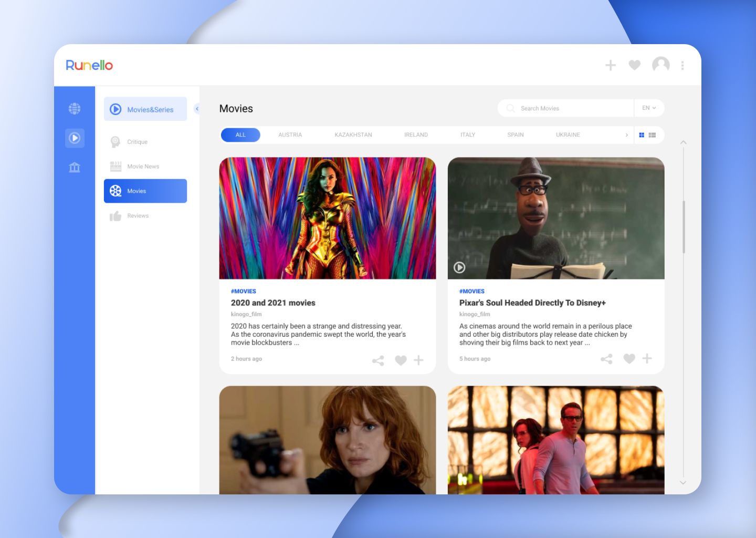Click the scroll down arrow

683,482
